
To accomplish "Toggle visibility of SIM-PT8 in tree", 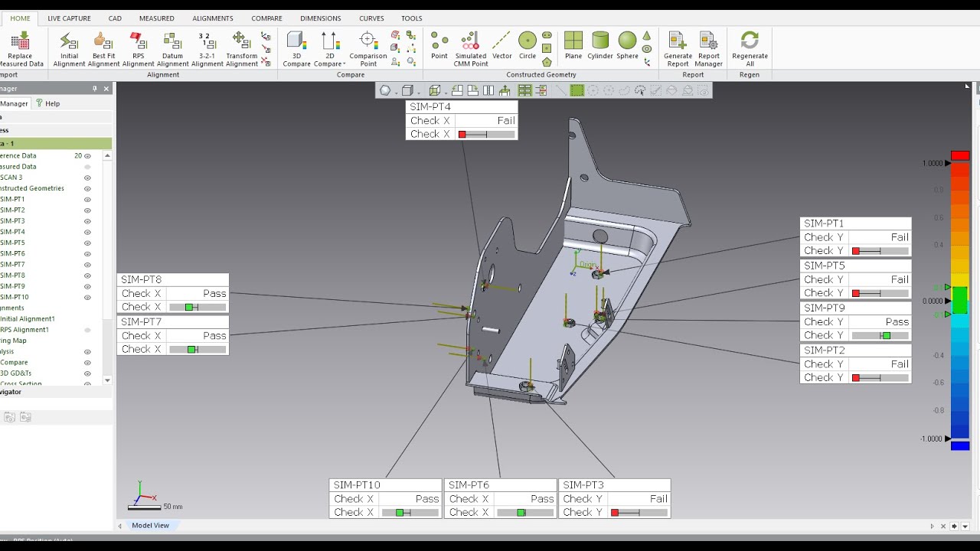I will (87, 275).
